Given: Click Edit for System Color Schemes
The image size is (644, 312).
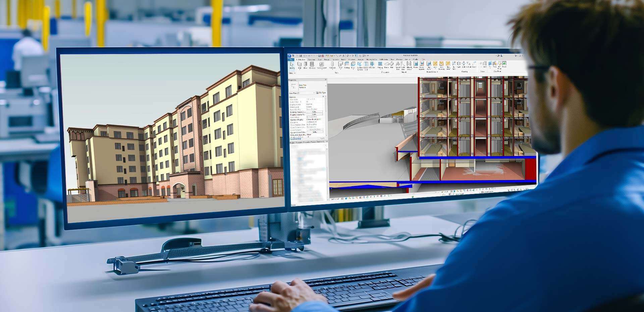Looking at the screenshot, I should point(315,132).
